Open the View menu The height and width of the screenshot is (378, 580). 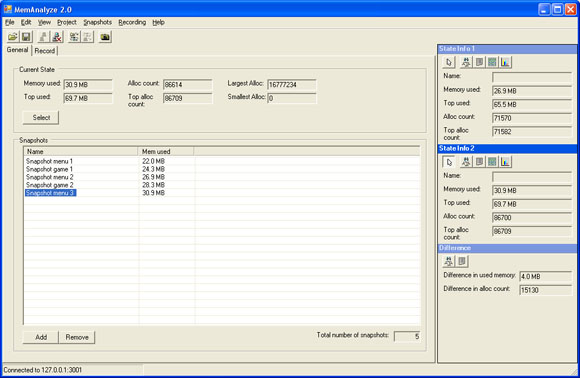(44, 22)
